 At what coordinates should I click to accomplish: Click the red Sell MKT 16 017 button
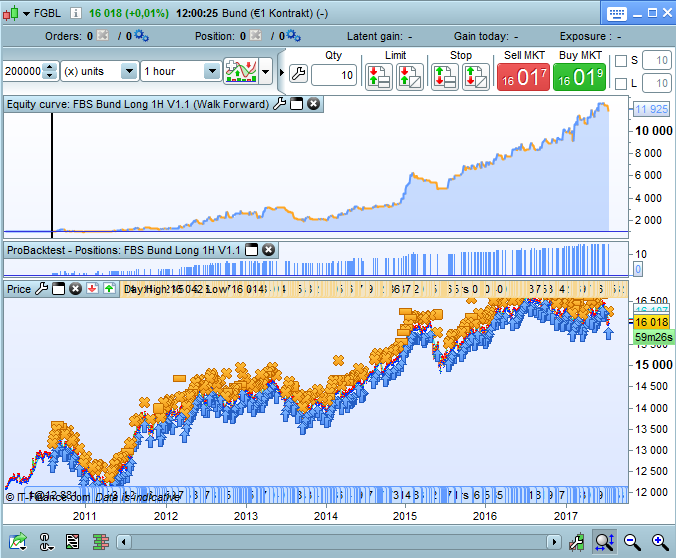click(523, 77)
